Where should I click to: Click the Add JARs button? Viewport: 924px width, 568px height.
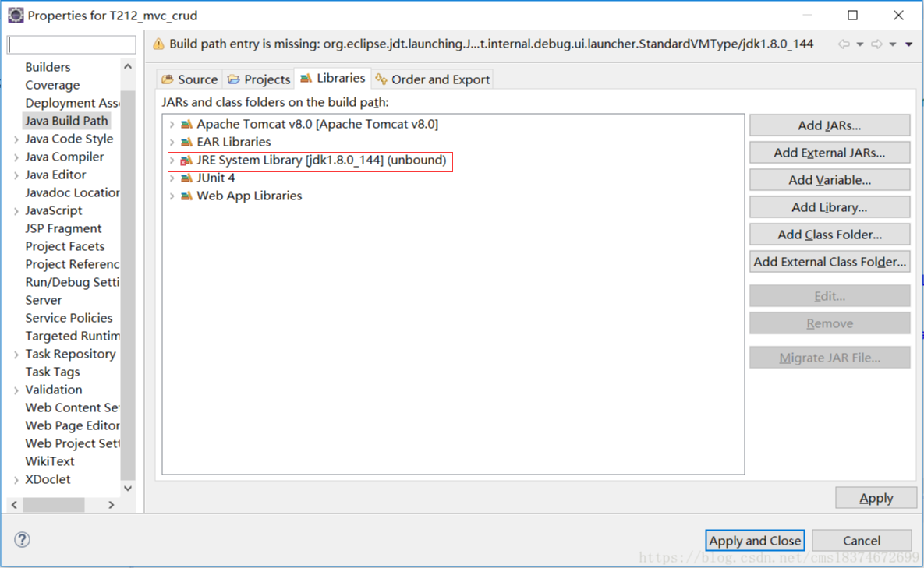[829, 125]
